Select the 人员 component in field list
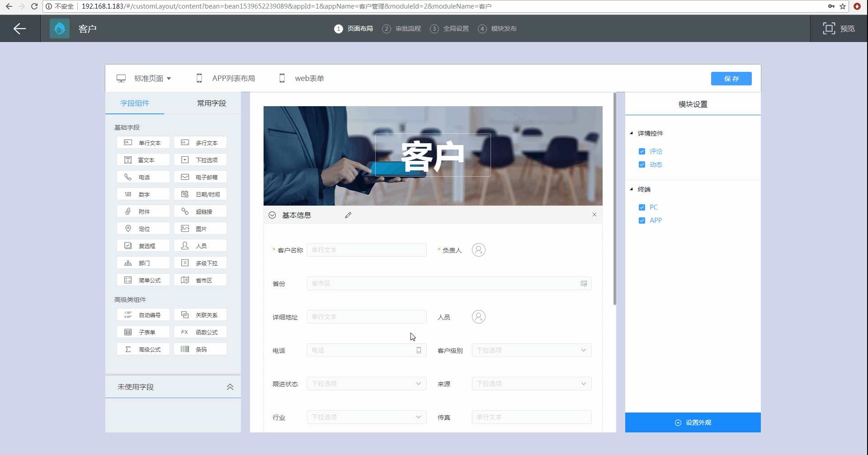The image size is (868, 455). (x=200, y=246)
